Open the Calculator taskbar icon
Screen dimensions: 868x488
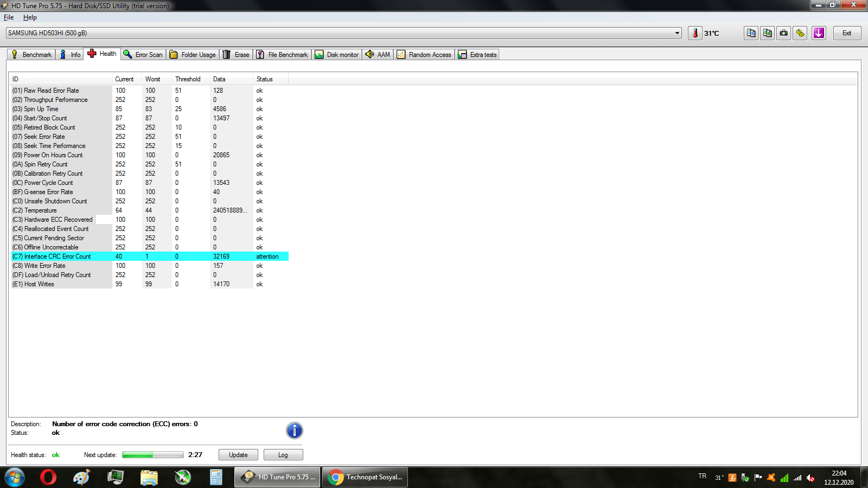coord(216,477)
